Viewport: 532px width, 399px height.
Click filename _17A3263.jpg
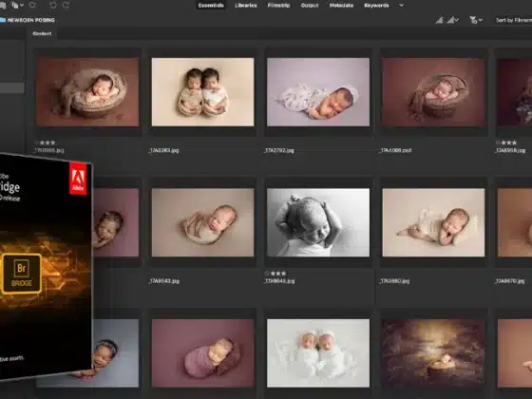click(x=163, y=150)
